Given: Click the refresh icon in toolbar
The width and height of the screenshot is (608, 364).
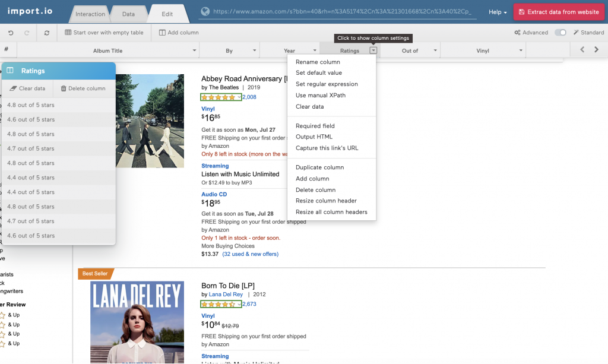Looking at the screenshot, I should click(47, 33).
